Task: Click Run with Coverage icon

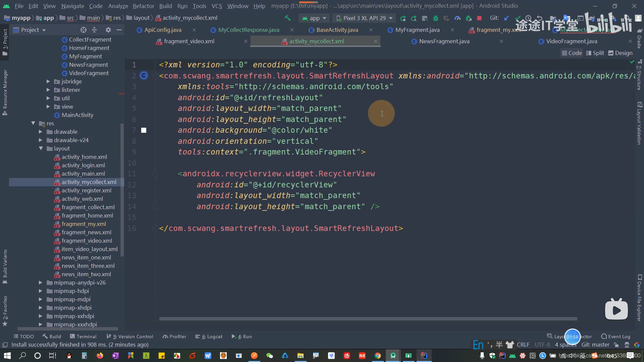Action: (x=446, y=18)
